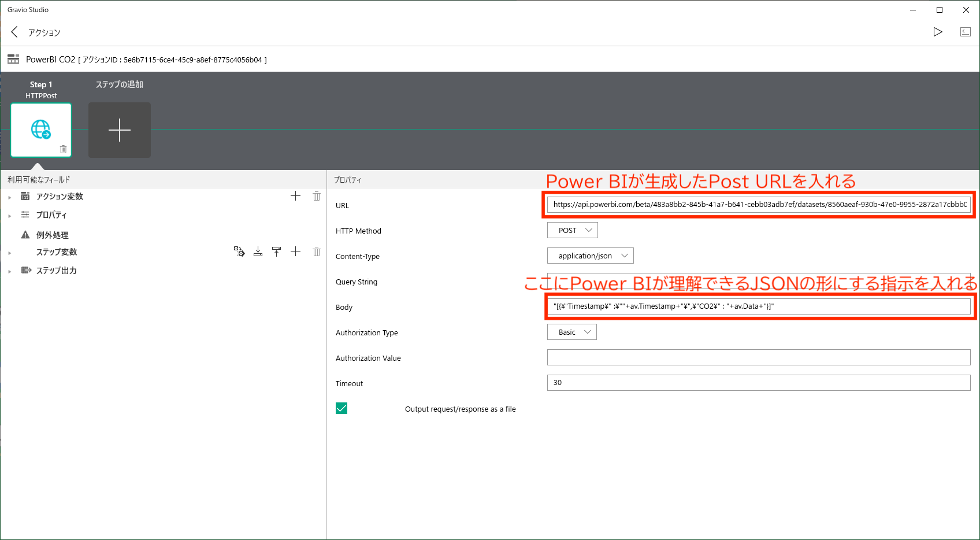Click the Authorization Value field

tap(759, 357)
